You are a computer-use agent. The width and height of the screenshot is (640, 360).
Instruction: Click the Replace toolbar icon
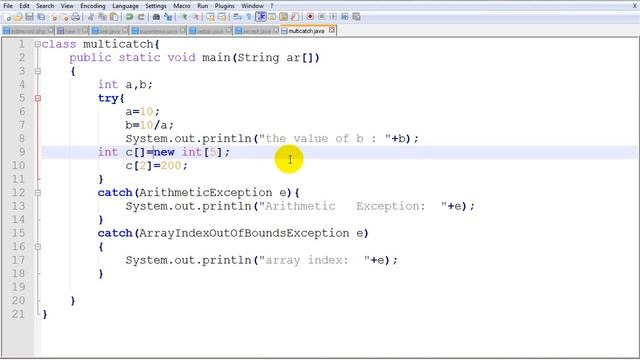[x=167, y=17]
